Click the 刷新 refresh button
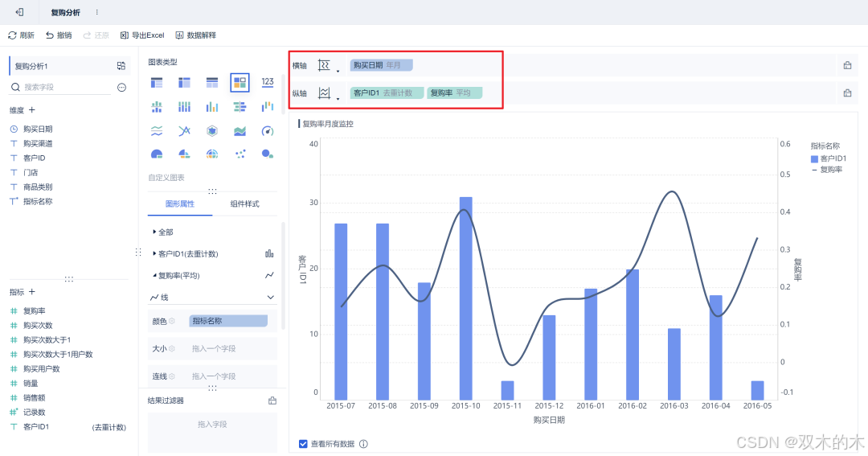Viewport: 868px width, 456px height. (x=21, y=35)
